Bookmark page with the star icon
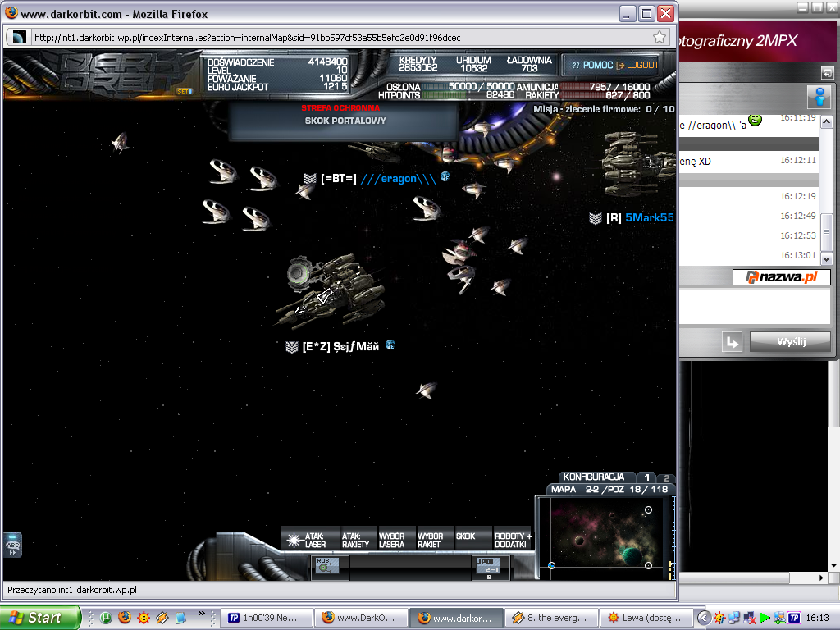Screen dimensions: 840x630 (x=660, y=38)
